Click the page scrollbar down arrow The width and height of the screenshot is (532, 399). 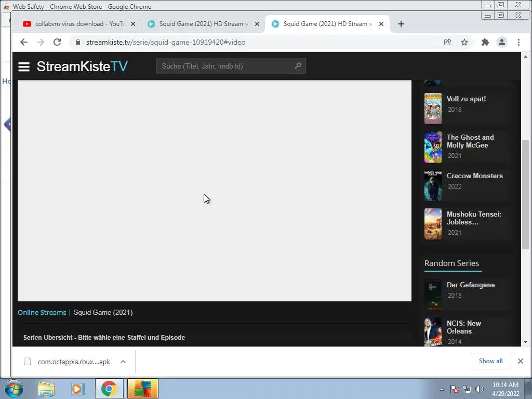pos(526,342)
